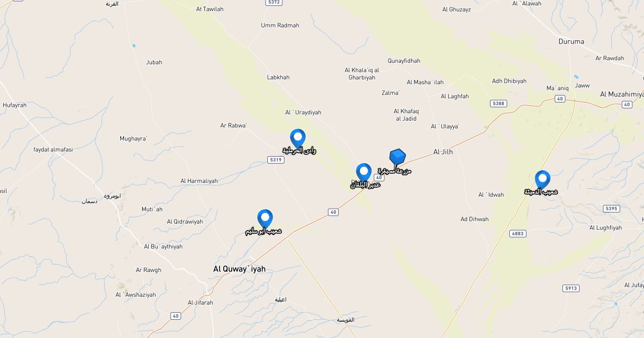Click the 5913 road shield
The height and width of the screenshot is (338, 644).
[571, 288]
